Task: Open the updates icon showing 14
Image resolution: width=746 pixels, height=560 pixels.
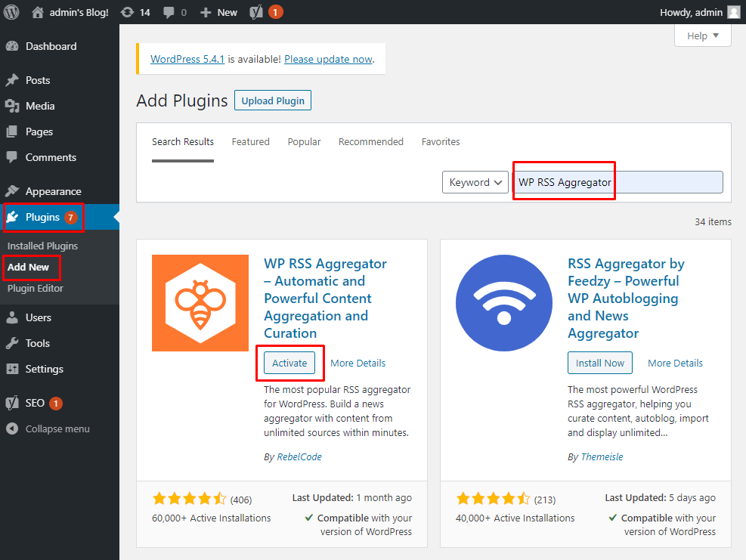Action: point(127,12)
